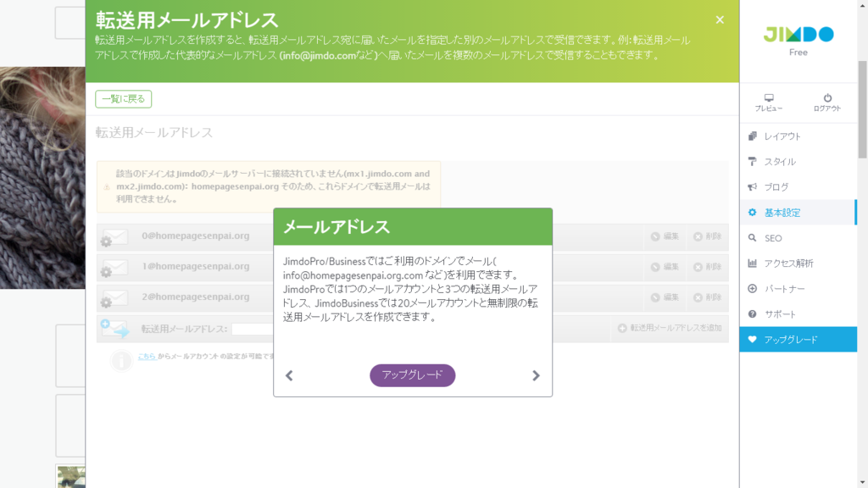Viewport: 868px width, 488px height.
Task: Click the 一覧に戻る button
Action: (124, 99)
